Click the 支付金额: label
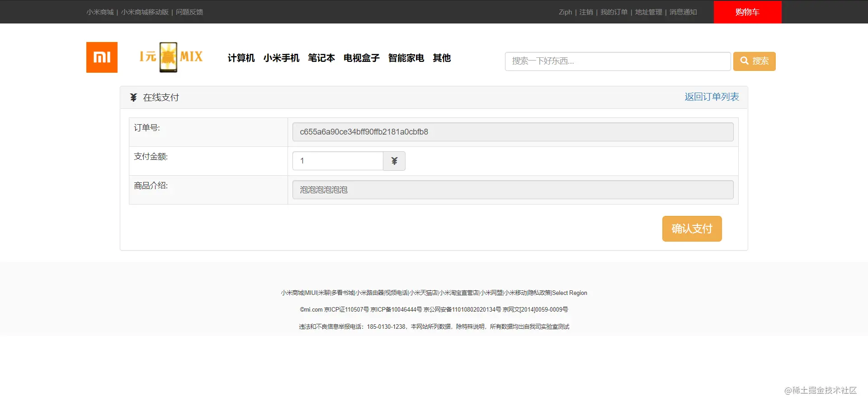Viewport: 868px width, 406px height. [151, 157]
